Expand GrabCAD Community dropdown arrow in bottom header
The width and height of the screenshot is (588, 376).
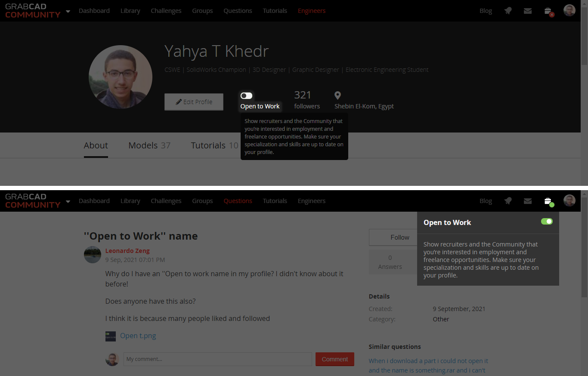[68, 201]
